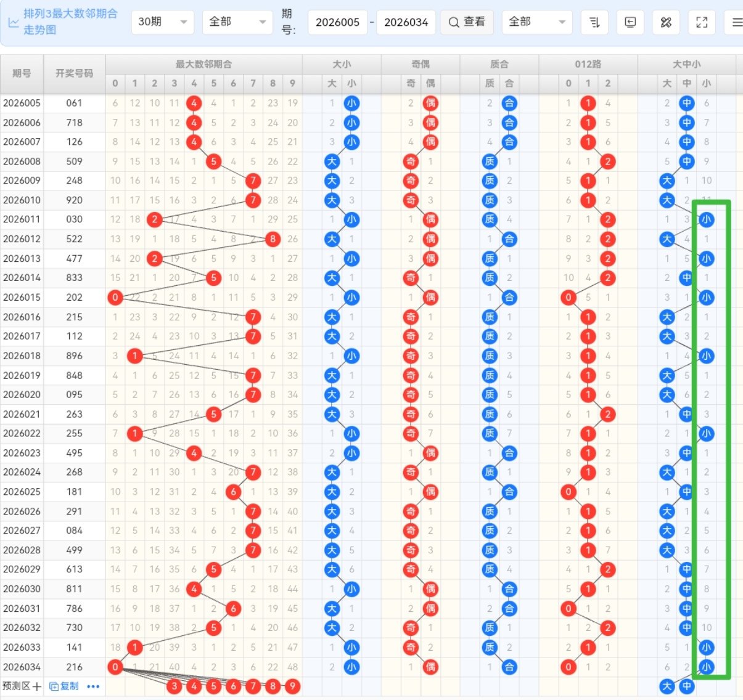The image size is (743, 700).
Task: Click the collapse panel icon in toolbar
Action: [x=630, y=22]
